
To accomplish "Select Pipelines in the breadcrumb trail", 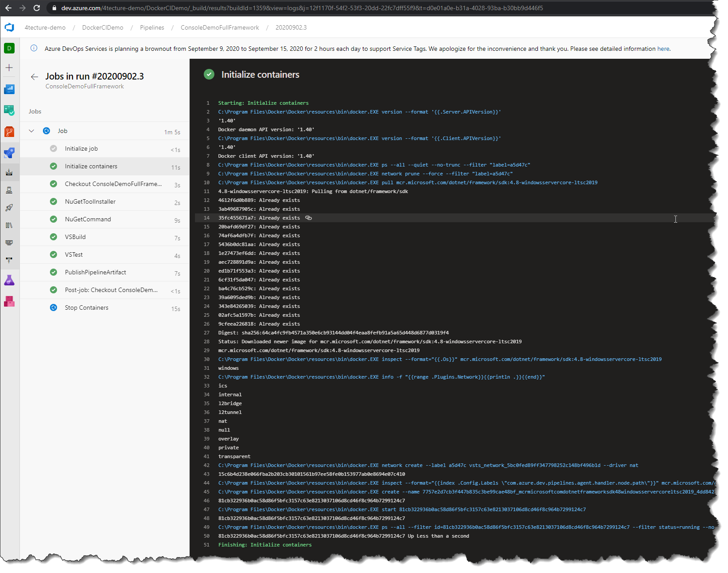I will (x=152, y=27).
